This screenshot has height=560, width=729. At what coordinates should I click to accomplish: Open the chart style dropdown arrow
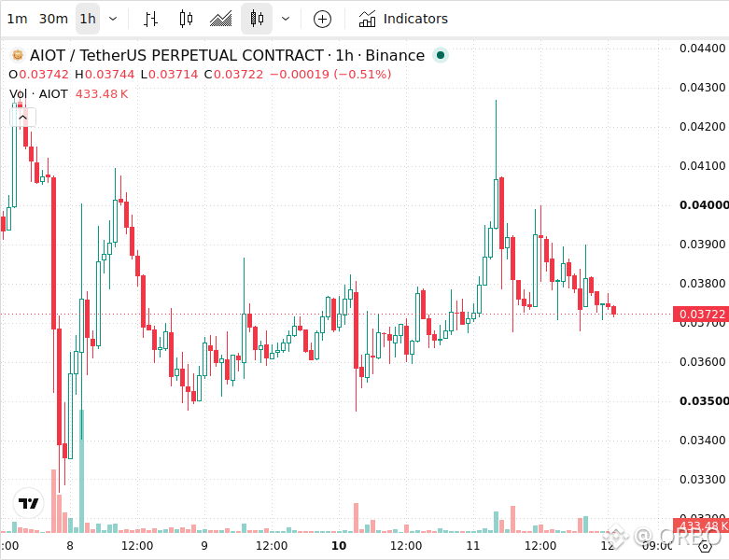click(286, 19)
